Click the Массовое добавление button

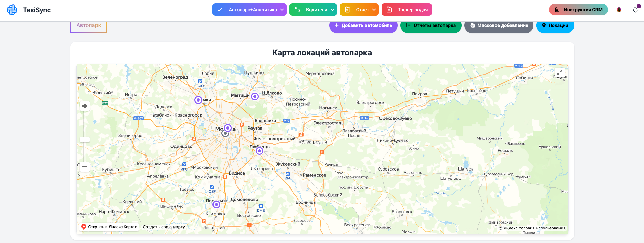click(x=499, y=26)
